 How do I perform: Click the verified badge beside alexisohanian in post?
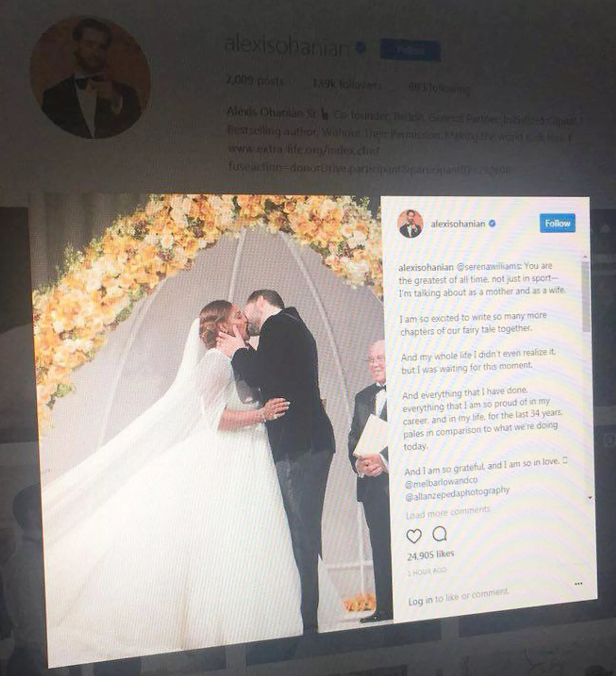492,223
